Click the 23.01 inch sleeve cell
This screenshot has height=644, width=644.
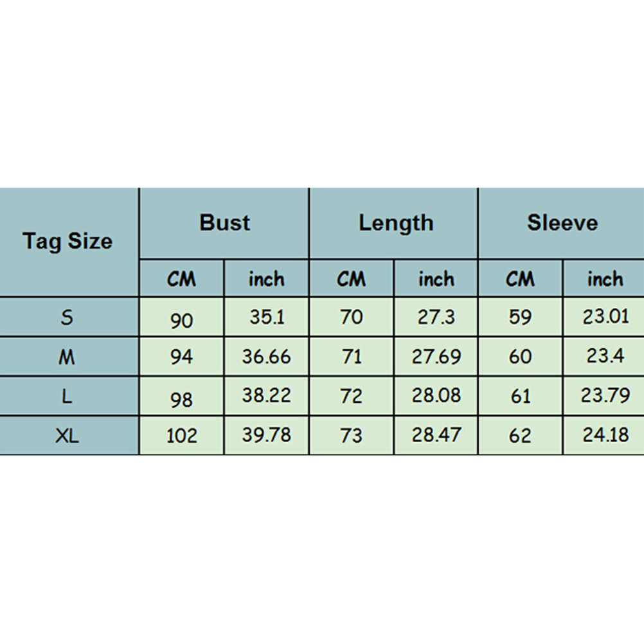click(605, 317)
